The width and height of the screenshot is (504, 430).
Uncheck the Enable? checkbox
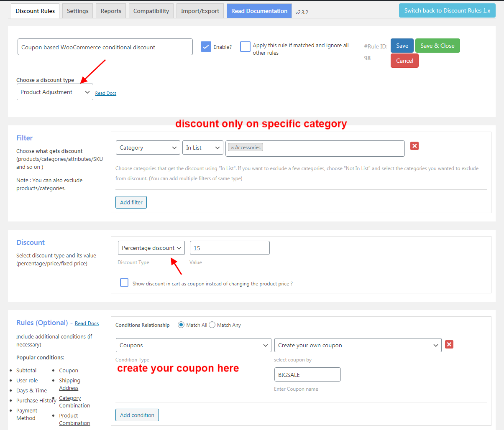[206, 47]
